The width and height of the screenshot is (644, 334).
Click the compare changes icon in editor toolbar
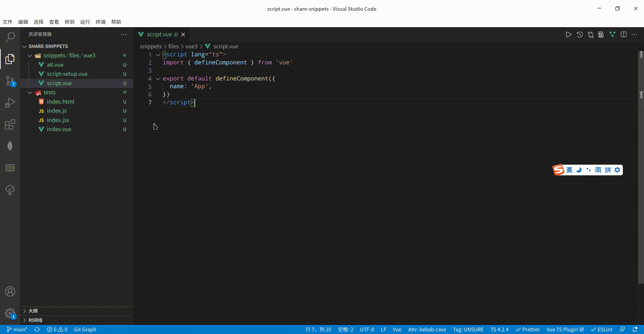(591, 35)
